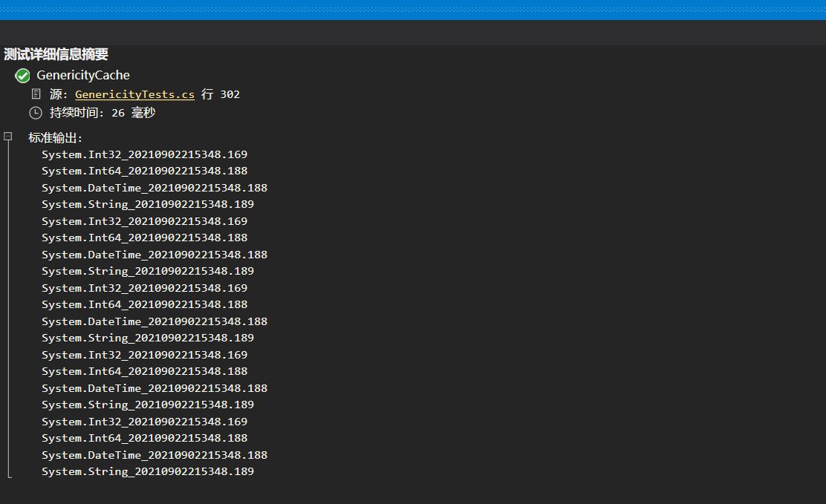Click the 标准输出 label

click(x=56, y=137)
